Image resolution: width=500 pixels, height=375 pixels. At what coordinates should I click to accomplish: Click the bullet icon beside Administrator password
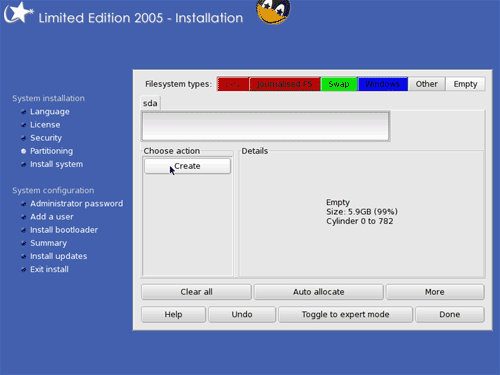coord(23,204)
